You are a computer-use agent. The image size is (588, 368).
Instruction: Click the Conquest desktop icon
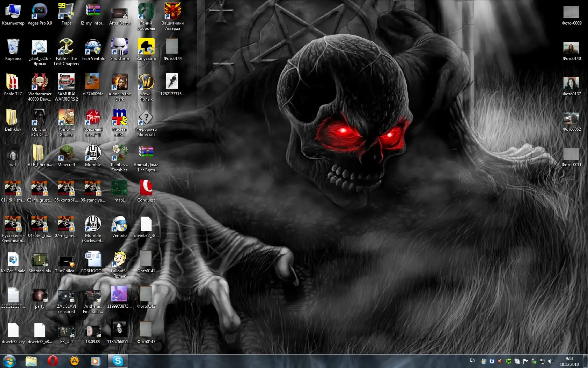[146, 189]
